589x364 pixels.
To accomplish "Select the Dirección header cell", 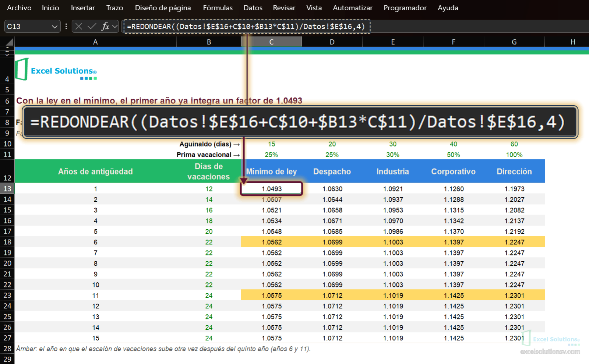I will 514,171.
